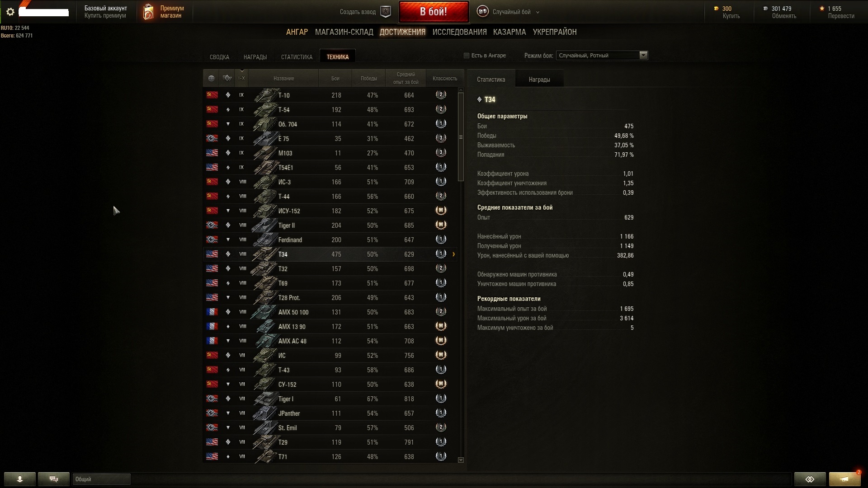Open the contacts icon in bottom bar
The image size is (868, 488).
pos(20,479)
